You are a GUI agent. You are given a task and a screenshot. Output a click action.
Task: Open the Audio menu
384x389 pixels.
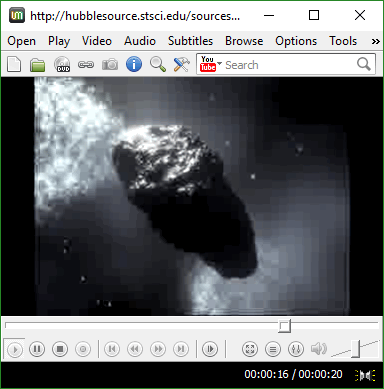[x=140, y=41]
